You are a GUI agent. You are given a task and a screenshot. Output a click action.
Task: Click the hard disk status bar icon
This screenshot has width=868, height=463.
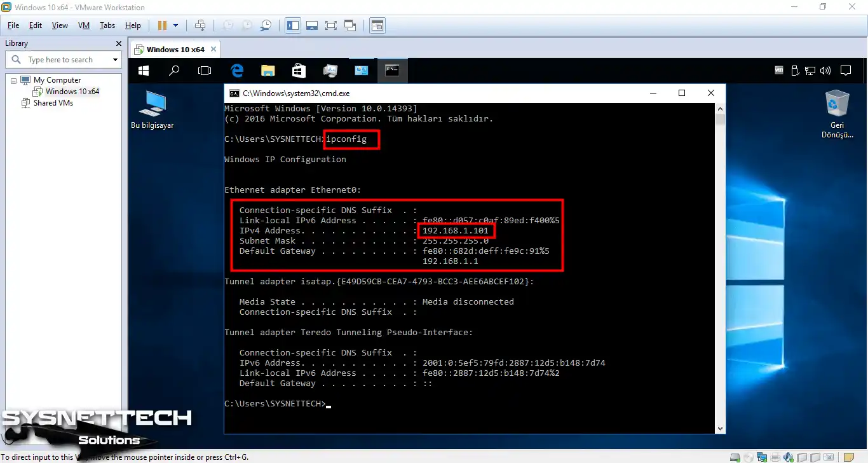[x=735, y=457]
